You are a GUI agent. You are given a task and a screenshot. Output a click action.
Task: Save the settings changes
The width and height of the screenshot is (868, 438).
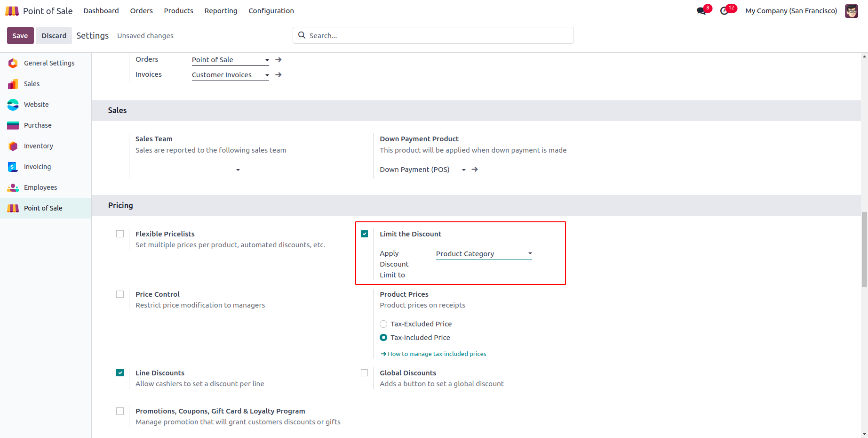[x=20, y=36]
